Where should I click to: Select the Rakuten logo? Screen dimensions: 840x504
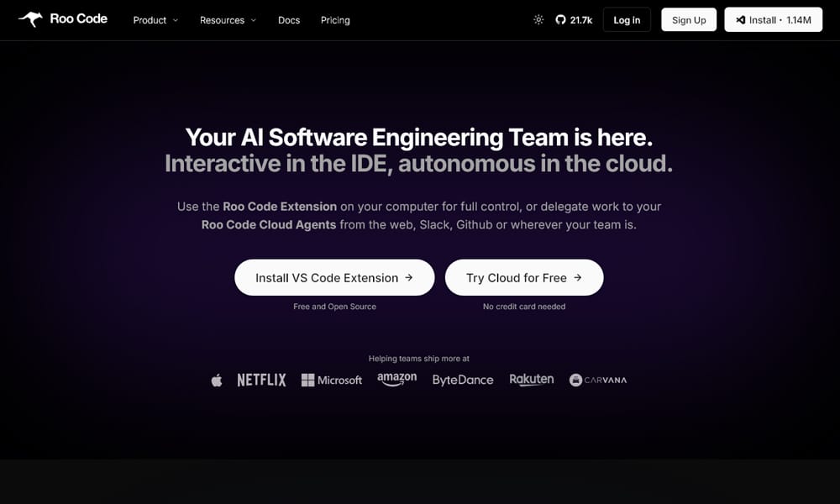[531, 380]
